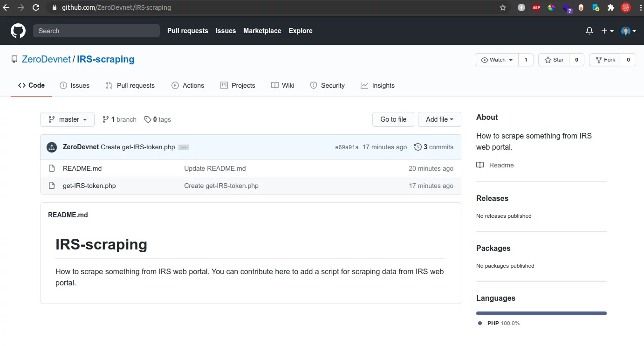Open the plus create-new menu

tap(607, 31)
